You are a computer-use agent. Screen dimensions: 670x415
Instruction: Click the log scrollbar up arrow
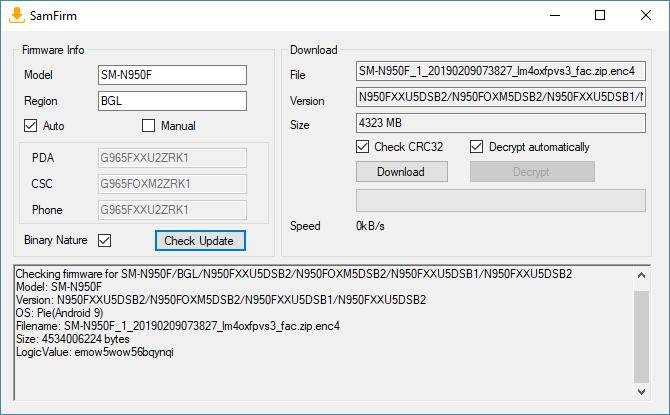(x=641, y=276)
